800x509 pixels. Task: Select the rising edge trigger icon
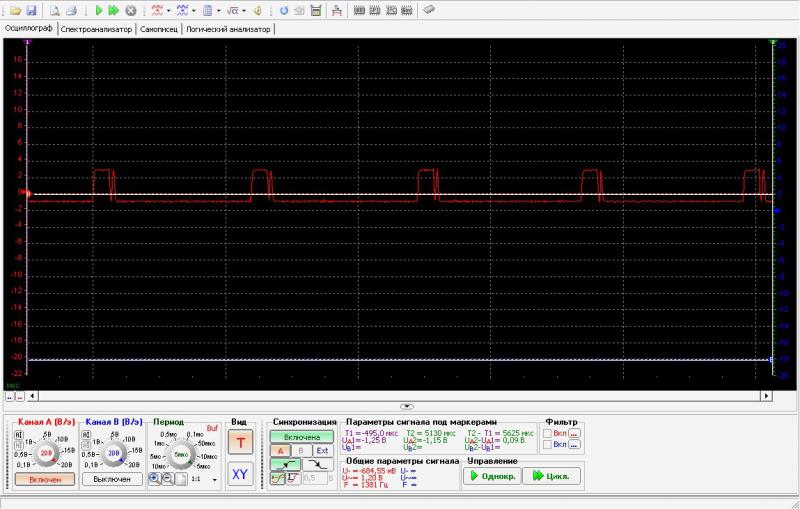(x=285, y=465)
